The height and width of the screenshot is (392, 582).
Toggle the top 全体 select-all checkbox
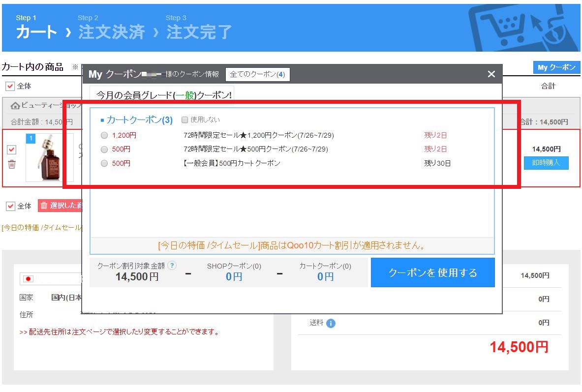tap(10, 86)
